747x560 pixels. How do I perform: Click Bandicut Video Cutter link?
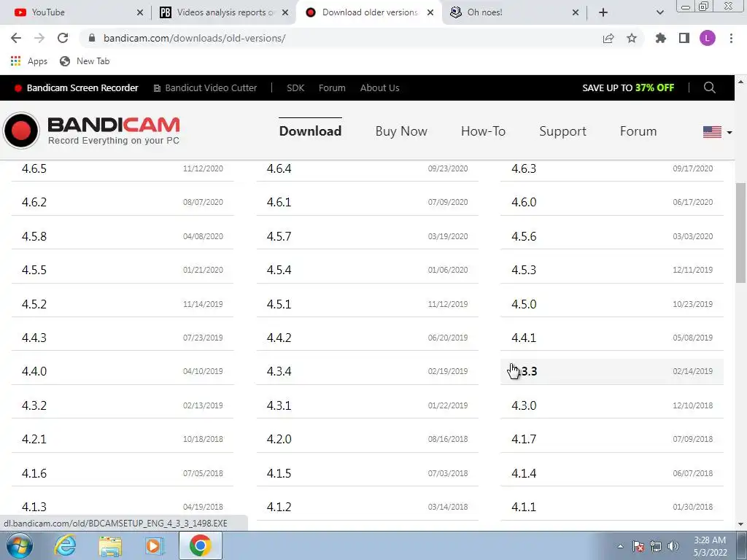click(x=205, y=87)
